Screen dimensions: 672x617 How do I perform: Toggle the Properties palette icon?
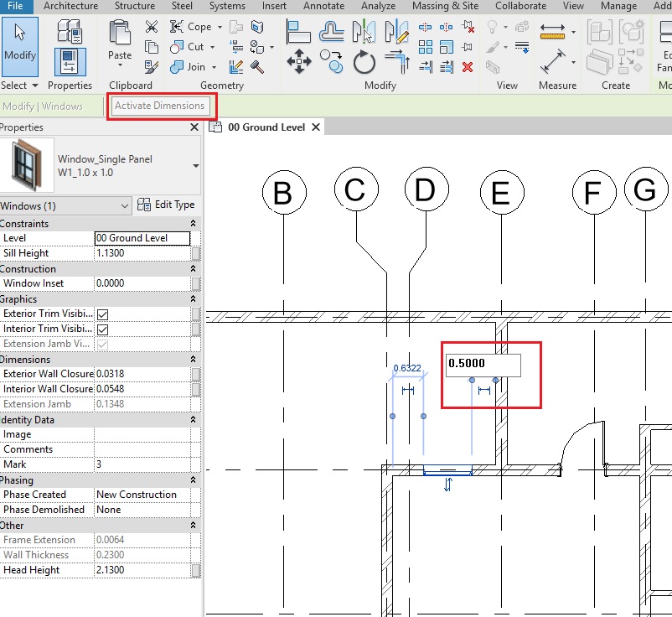coord(70,61)
